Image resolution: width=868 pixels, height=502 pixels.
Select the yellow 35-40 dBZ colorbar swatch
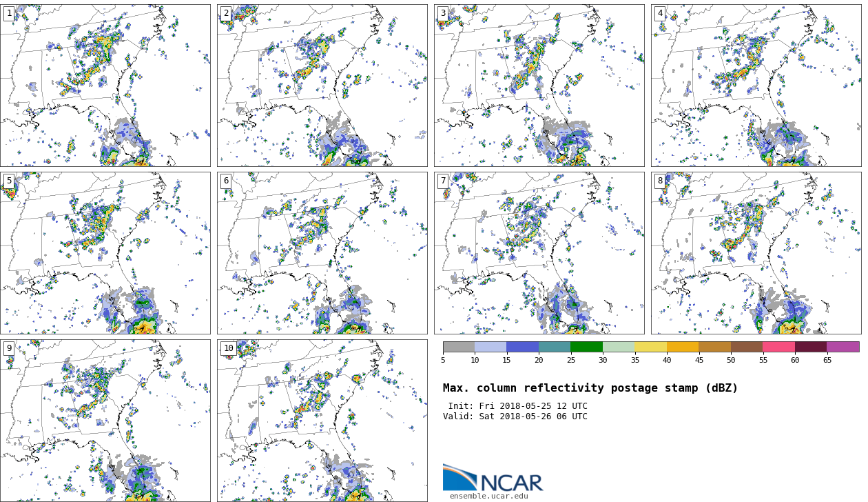[650, 347]
